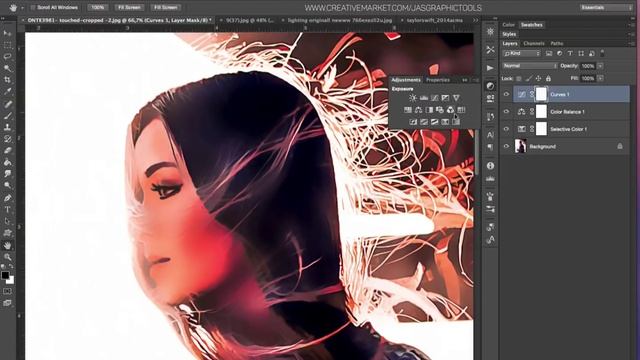This screenshot has height=360, width=640.
Task: Enable Scroll All Windows checkbox
Action: pyautogui.click(x=33, y=7)
